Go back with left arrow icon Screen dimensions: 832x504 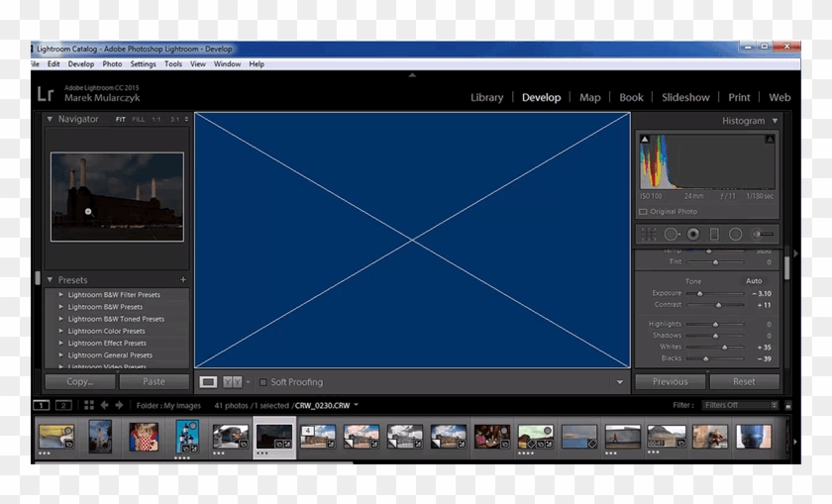coord(105,405)
